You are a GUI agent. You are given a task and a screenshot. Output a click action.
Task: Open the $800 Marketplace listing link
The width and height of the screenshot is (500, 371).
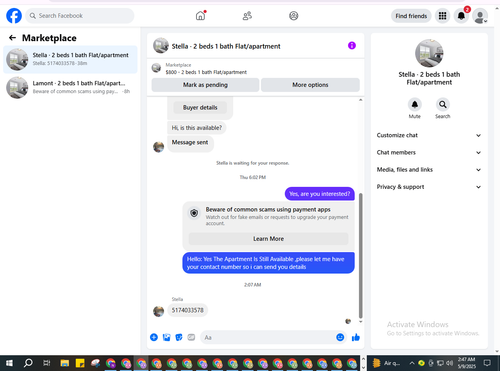click(x=206, y=72)
